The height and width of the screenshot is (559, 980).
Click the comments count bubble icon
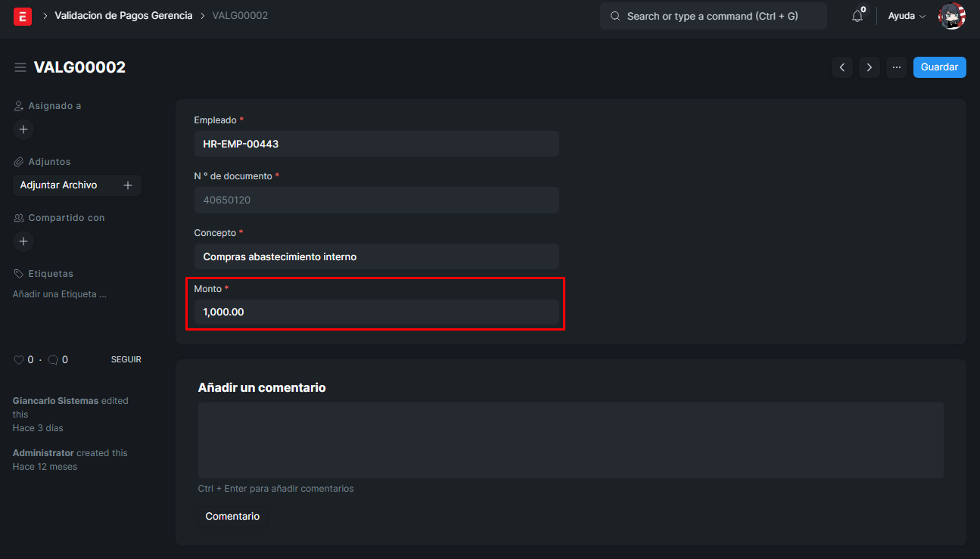coord(53,360)
